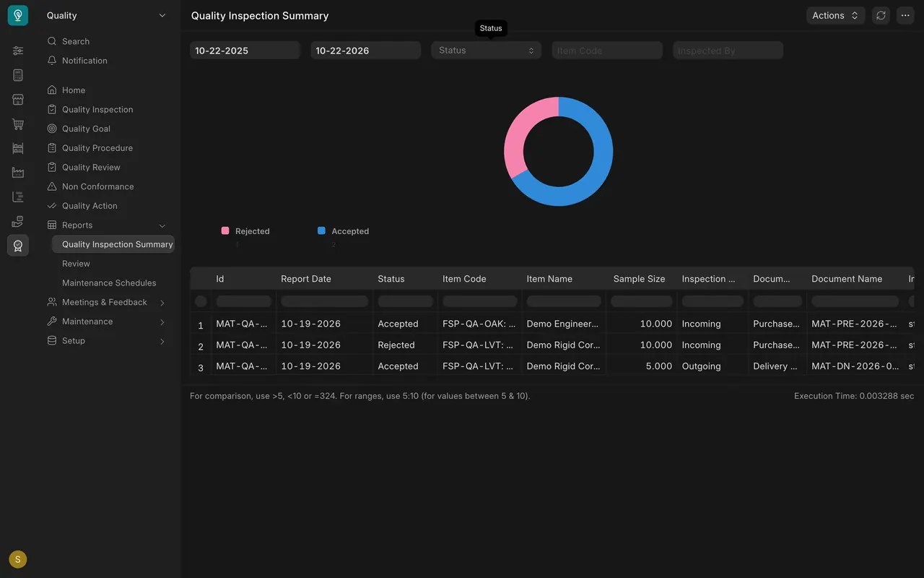The height and width of the screenshot is (578, 924).
Task: Click the Item Code column header
Action: (464, 279)
